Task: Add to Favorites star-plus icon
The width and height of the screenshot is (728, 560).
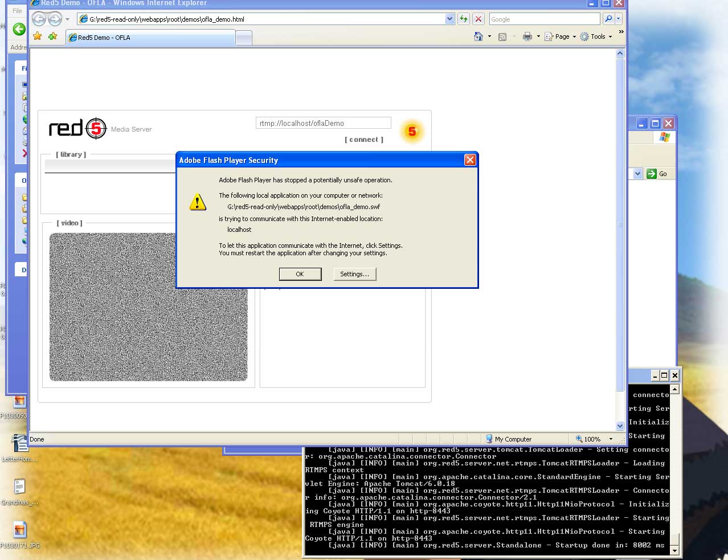Action: (x=52, y=36)
